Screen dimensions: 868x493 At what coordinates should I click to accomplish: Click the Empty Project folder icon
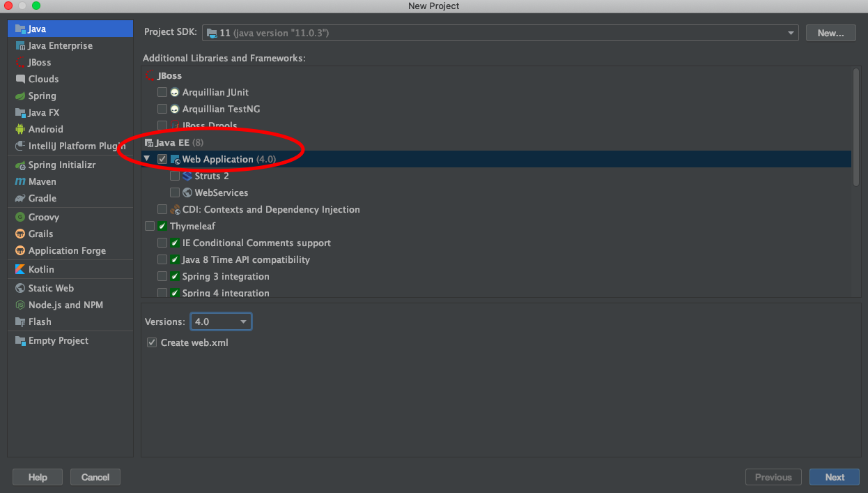click(20, 341)
